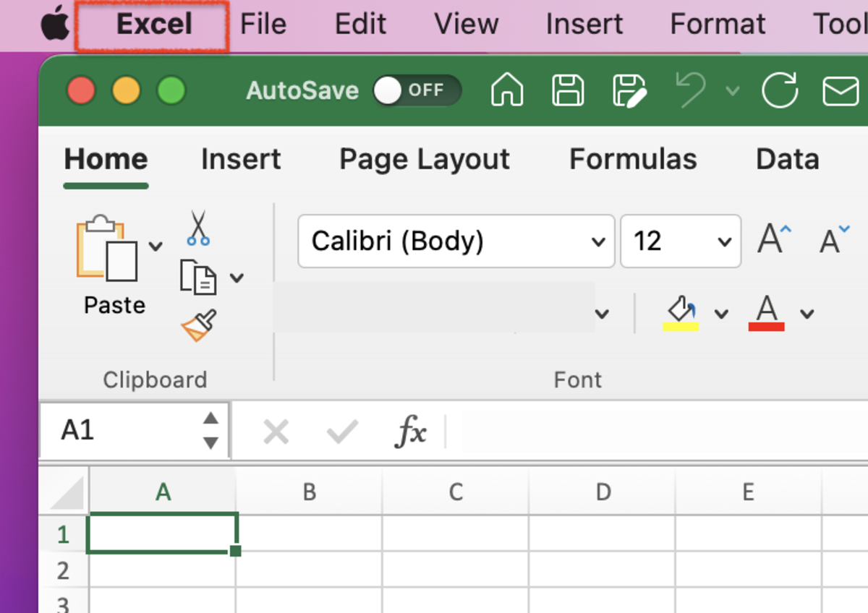
Task: Open the Insert Function fx button
Action: (x=410, y=432)
